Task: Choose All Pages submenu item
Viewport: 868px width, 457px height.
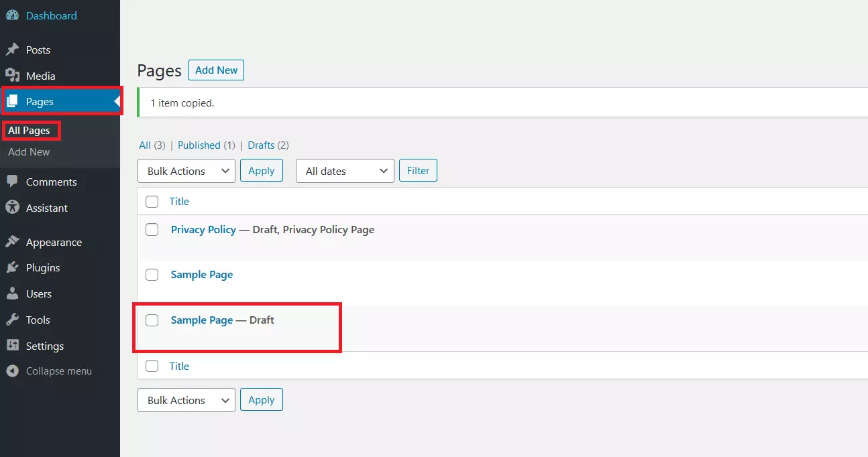Action: pos(29,131)
